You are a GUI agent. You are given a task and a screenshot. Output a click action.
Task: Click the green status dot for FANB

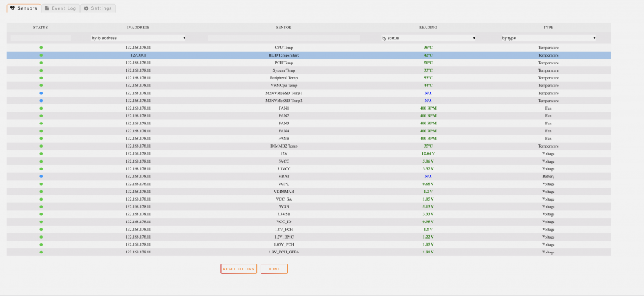point(41,139)
